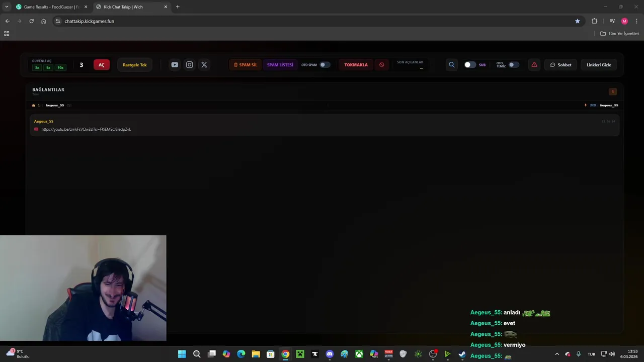The height and width of the screenshot is (362, 644).
Task: Open the Sohbet chat button
Action: click(x=560, y=65)
